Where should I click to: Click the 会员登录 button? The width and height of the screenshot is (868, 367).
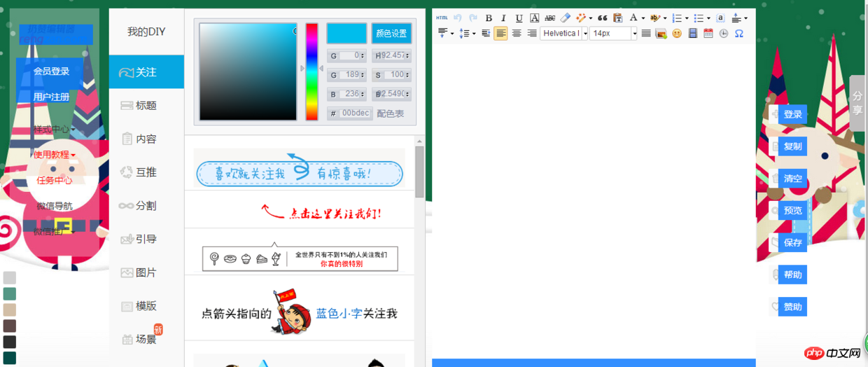point(52,71)
